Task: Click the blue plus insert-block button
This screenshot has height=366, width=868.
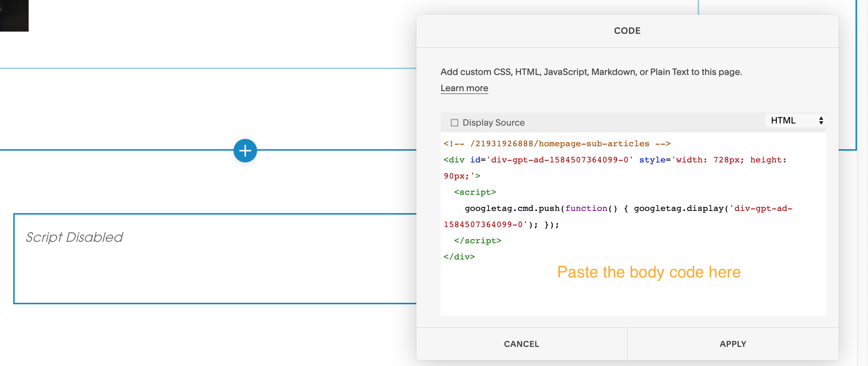Action: pyautogui.click(x=245, y=151)
